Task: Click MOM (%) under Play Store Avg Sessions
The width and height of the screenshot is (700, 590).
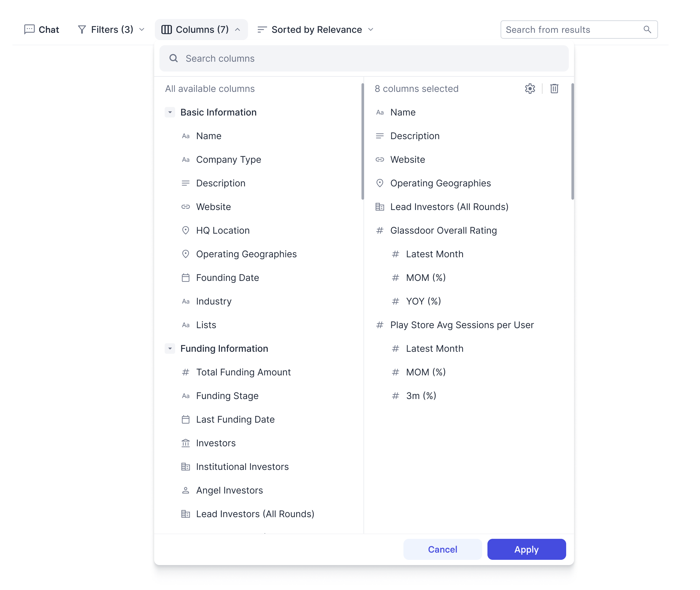Action: coord(425,372)
